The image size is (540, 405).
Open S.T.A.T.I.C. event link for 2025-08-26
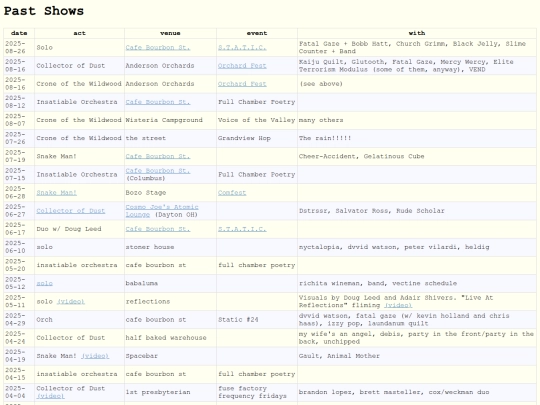[242, 48]
